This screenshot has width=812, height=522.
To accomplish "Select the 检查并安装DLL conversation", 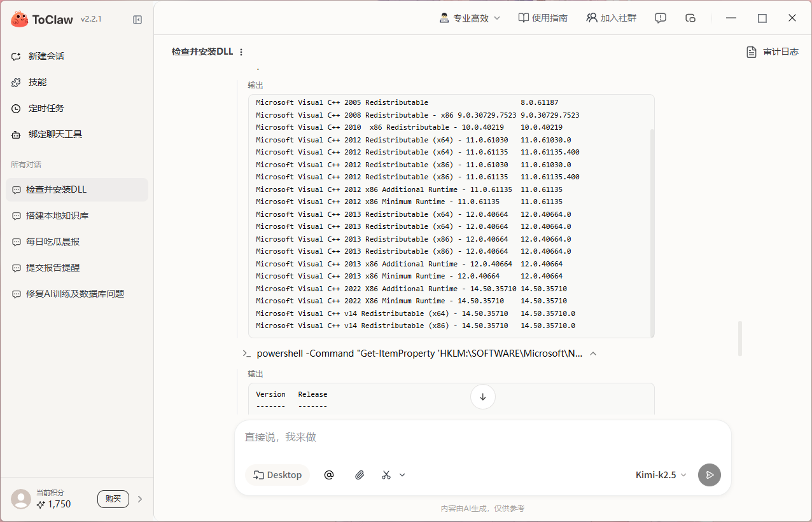I will 77,189.
